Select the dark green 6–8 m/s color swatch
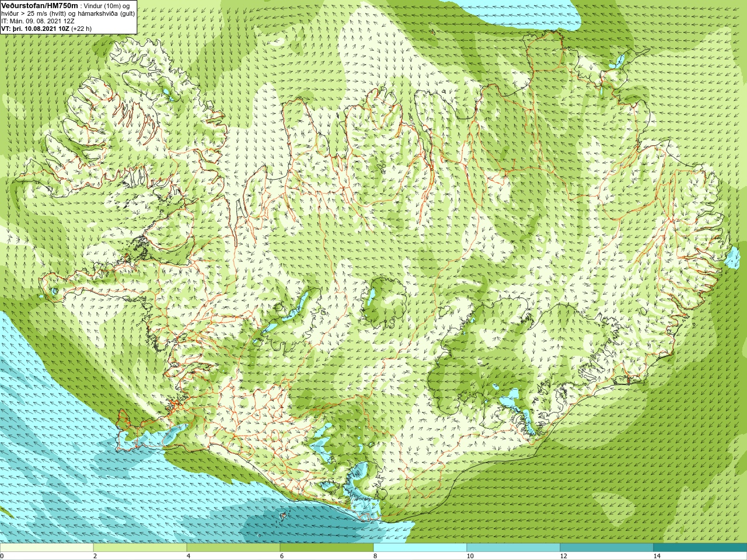 (327, 548)
